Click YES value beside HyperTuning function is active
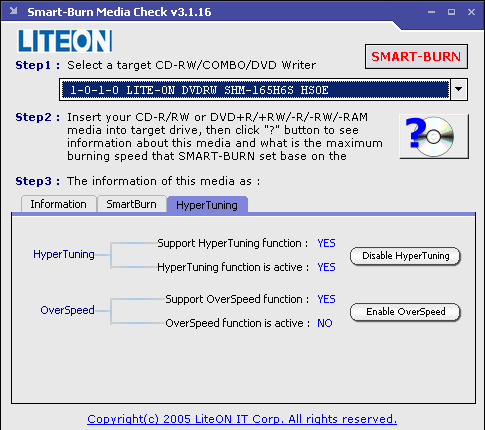The height and width of the screenshot is (430, 485). [326, 267]
